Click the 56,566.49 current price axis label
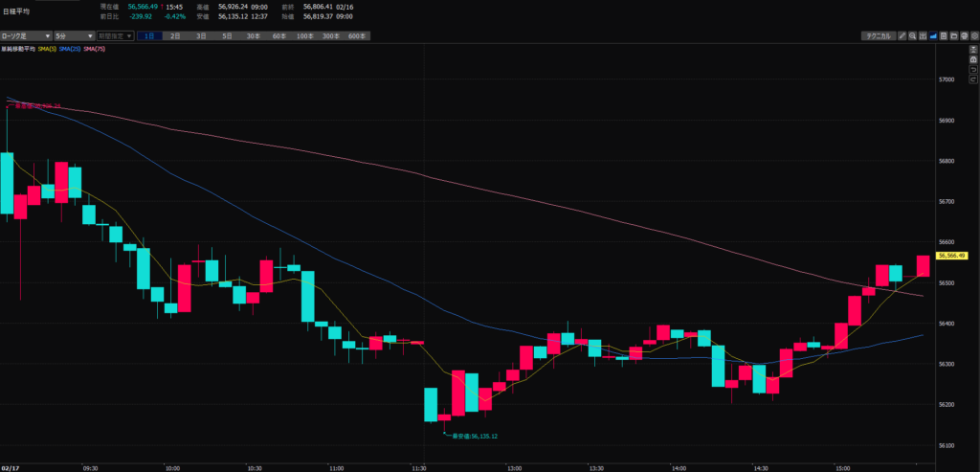This screenshot has width=980, height=472. click(954, 256)
